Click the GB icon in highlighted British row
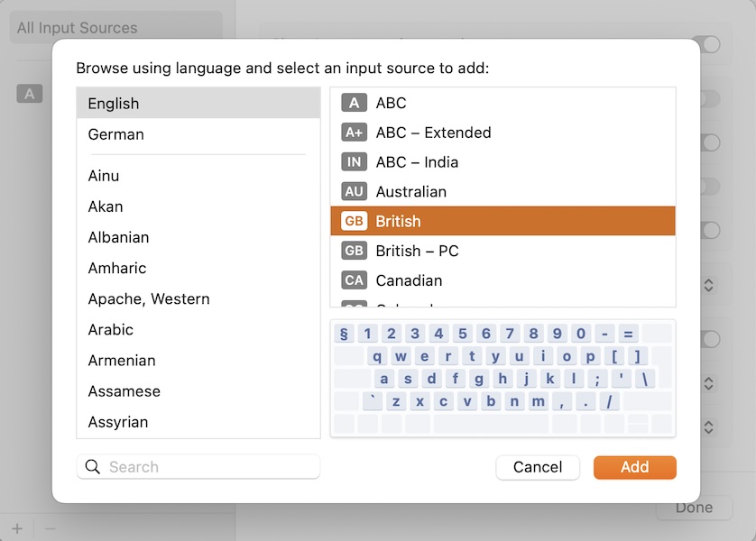Image resolution: width=756 pixels, height=541 pixels. 354,221
